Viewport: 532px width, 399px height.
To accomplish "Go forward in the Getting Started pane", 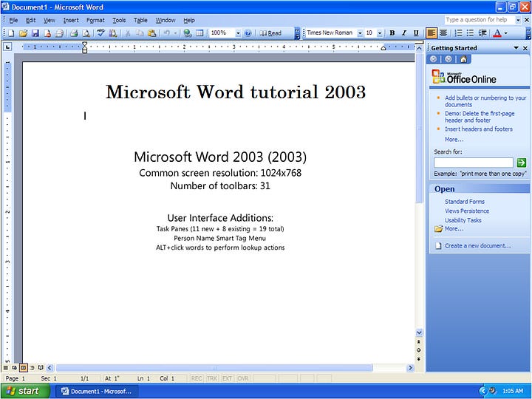I will click(x=449, y=59).
